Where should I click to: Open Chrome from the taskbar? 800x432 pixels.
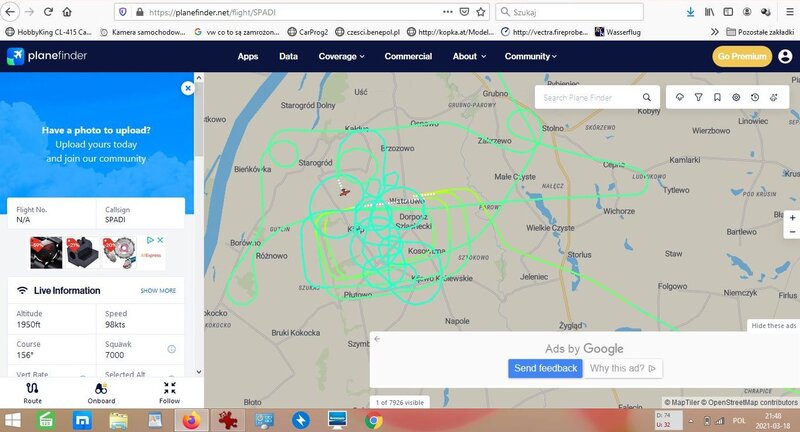pyautogui.click(x=373, y=421)
